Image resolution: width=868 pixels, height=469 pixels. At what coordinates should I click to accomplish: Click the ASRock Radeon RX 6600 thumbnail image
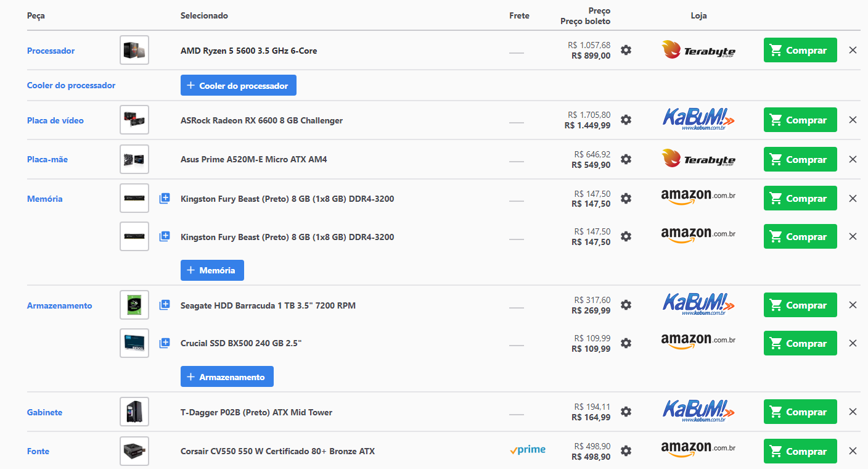coord(134,120)
